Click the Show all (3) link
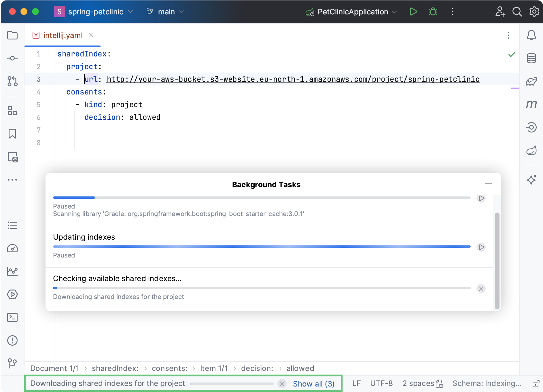 [x=313, y=384]
